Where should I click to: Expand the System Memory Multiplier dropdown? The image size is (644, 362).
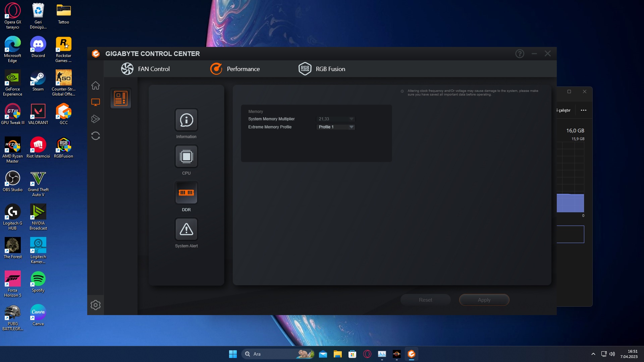pyautogui.click(x=336, y=119)
